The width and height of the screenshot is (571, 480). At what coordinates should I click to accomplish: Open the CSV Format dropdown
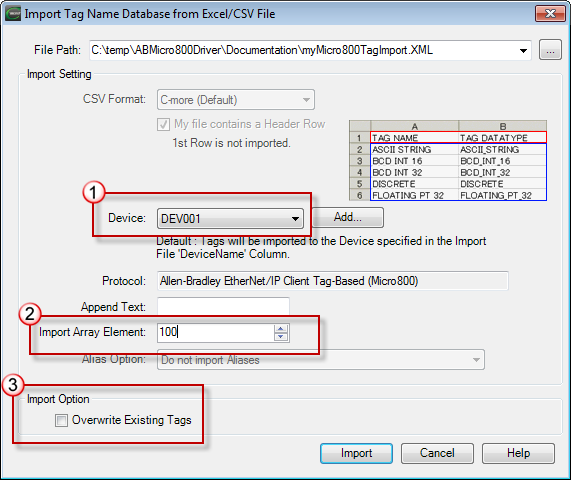click(236, 100)
